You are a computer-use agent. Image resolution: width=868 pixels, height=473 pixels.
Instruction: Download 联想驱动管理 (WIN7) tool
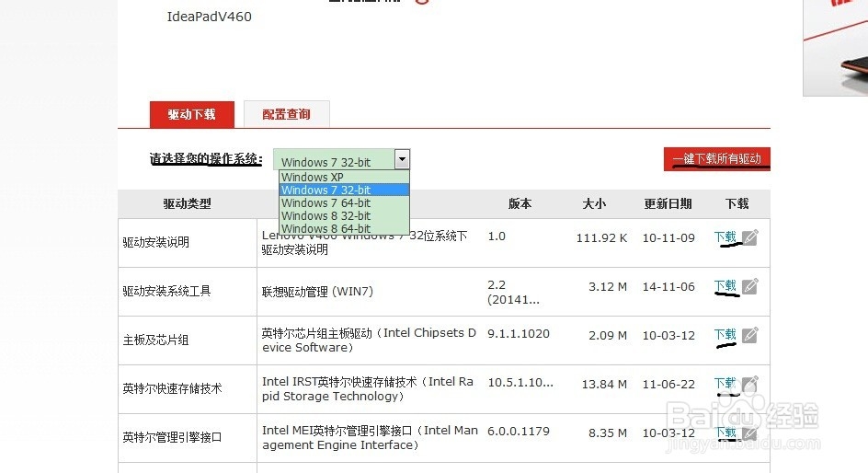725,286
